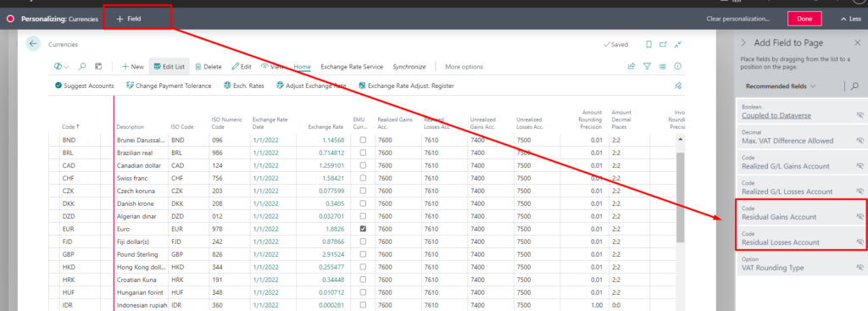
Task: Toggle EMU Currency checkbox for CAD
Action: [363, 165]
